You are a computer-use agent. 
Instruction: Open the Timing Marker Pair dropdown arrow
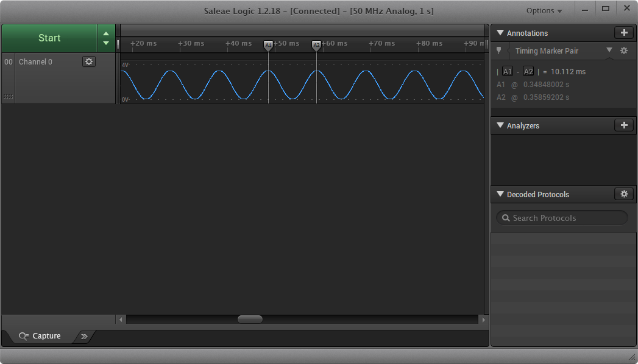click(x=609, y=51)
